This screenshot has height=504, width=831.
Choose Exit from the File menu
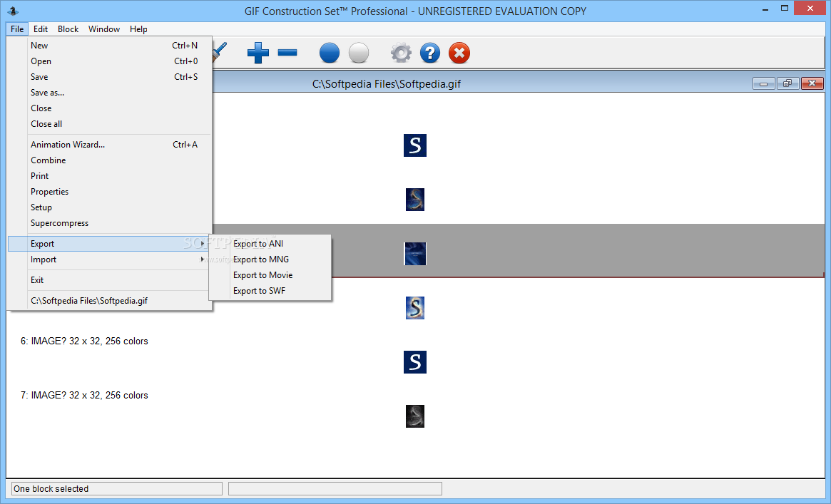[x=110, y=280]
